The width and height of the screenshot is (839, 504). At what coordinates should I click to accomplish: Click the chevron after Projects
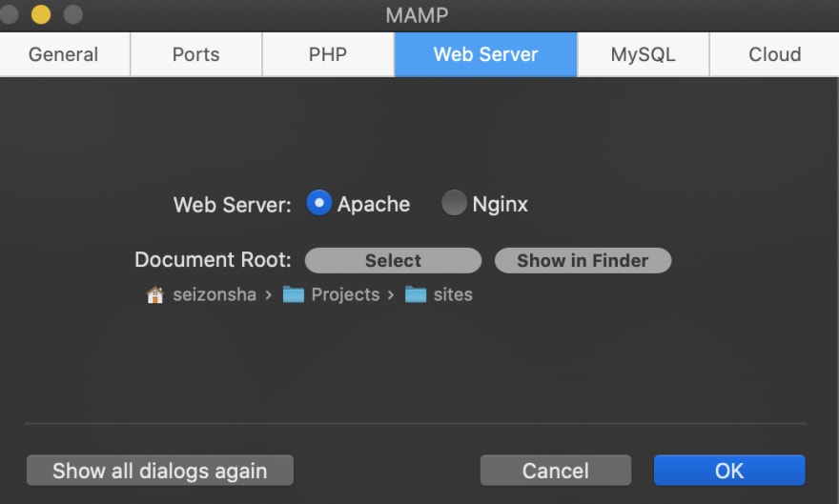[x=391, y=295]
